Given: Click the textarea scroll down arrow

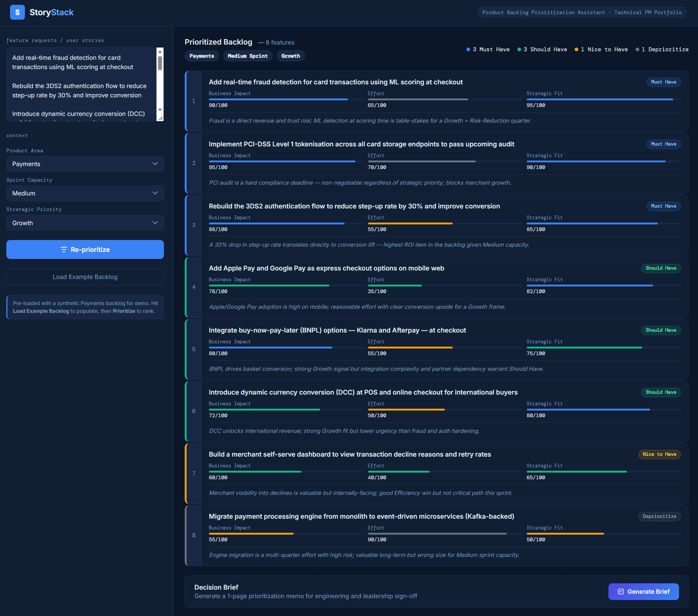Looking at the screenshot, I should [160, 110].
